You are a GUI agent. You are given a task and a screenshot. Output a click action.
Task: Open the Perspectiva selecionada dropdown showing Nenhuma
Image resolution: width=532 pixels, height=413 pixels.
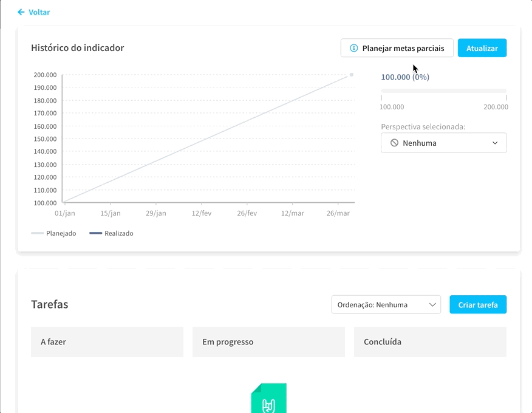[x=443, y=143]
